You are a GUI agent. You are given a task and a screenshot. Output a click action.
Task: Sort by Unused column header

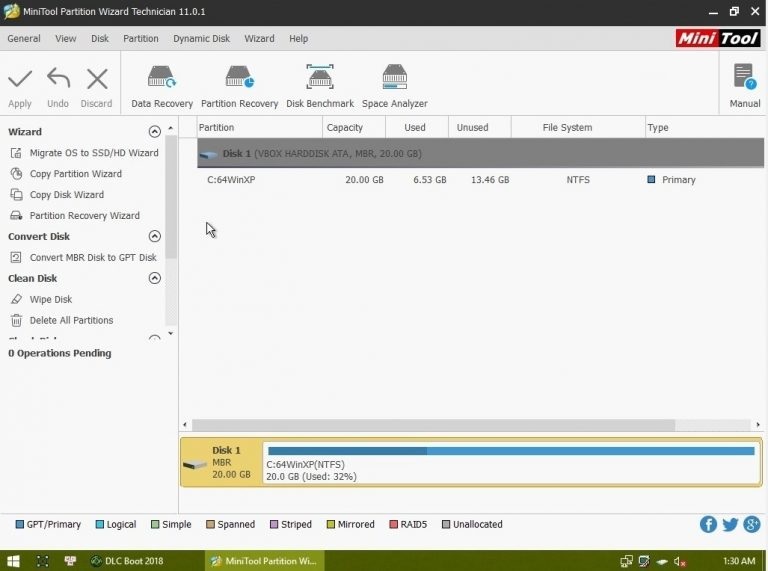point(480,127)
